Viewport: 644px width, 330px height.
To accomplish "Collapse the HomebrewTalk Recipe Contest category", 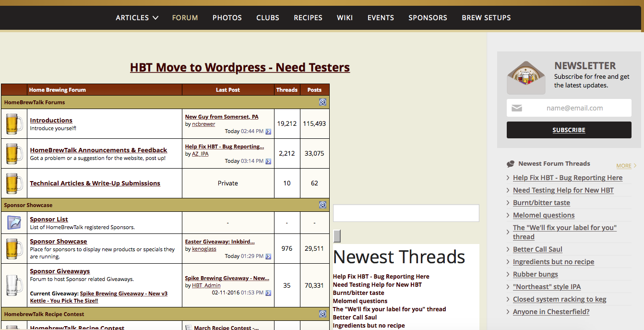I will [322, 314].
